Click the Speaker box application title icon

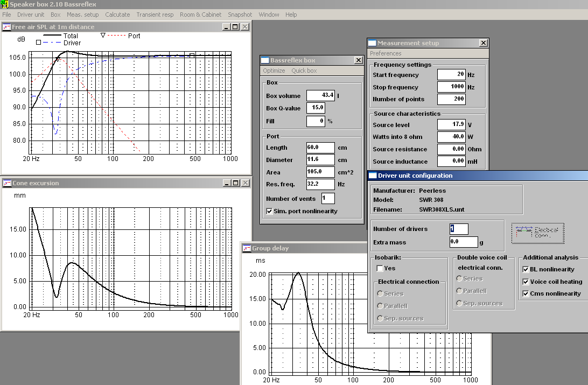pyautogui.click(x=5, y=4)
